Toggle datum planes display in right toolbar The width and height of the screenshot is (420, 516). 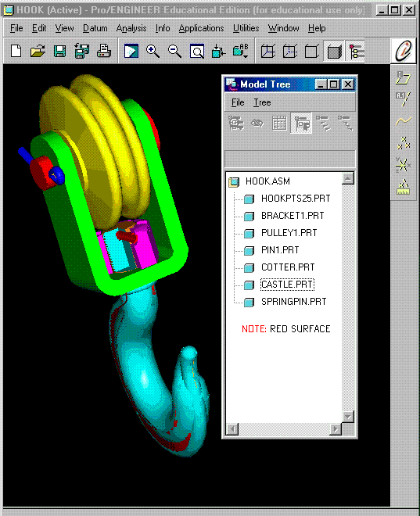click(x=404, y=78)
